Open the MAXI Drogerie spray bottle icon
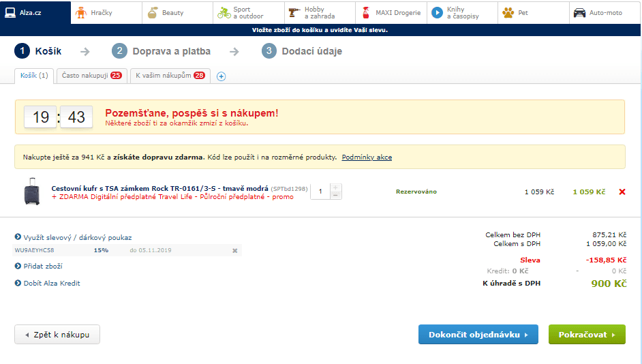 pyautogui.click(x=365, y=12)
